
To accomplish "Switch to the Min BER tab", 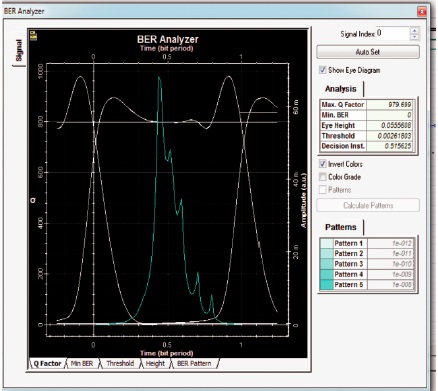I will tap(82, 363).
